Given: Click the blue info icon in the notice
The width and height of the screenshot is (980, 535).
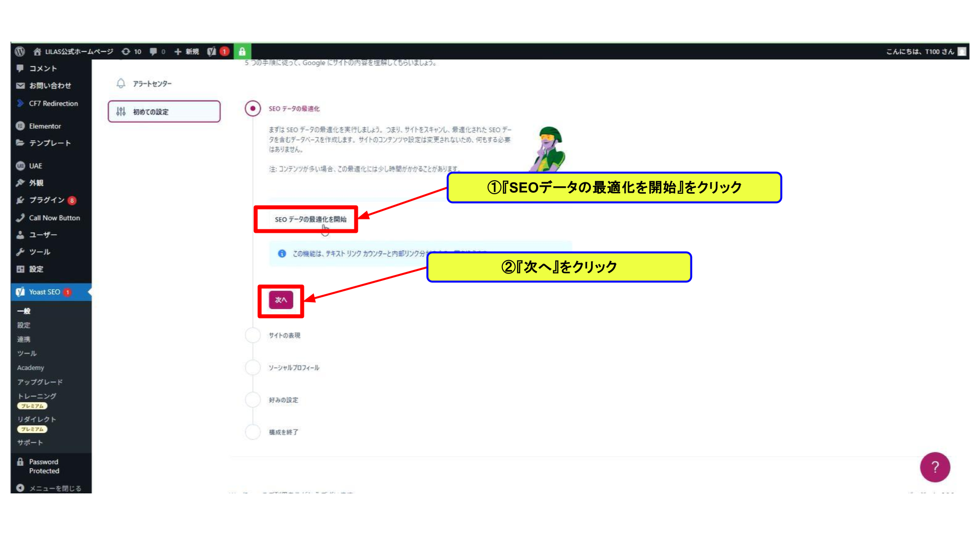Looking at the screenshot, I should tap(282, 254).
